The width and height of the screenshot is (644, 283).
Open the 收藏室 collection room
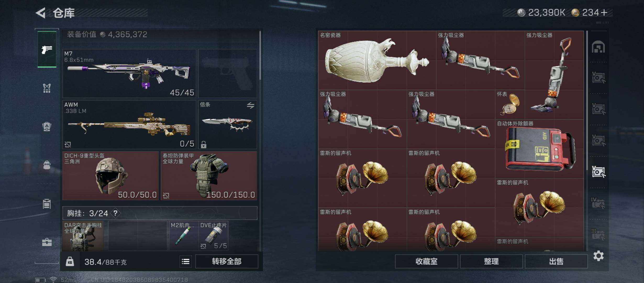(x=426, y=262)
